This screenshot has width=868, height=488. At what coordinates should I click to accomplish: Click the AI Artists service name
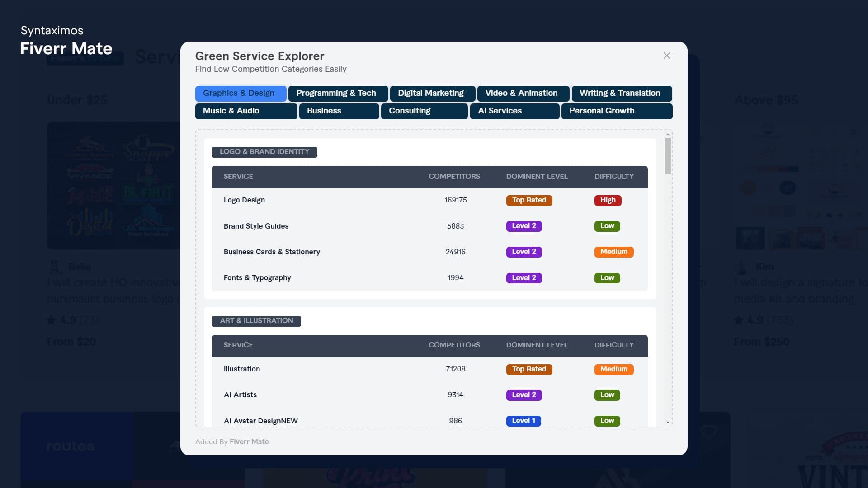pos(240,394)
